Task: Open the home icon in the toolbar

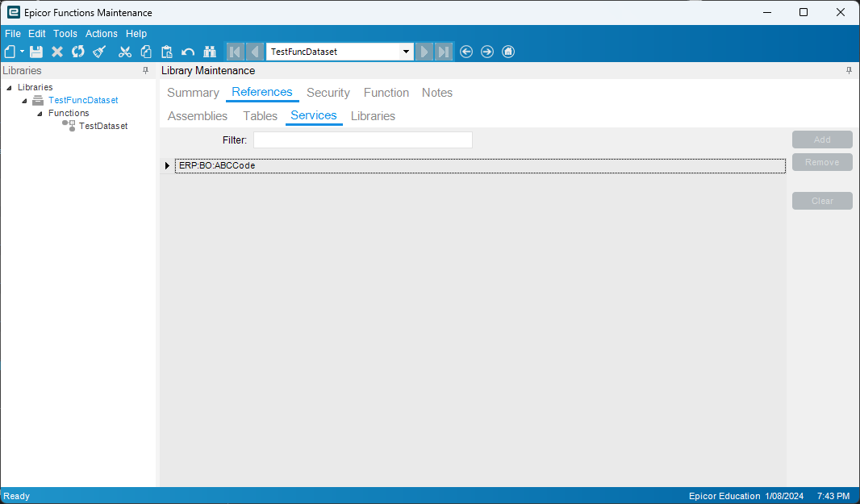Action: coord(508,52)
